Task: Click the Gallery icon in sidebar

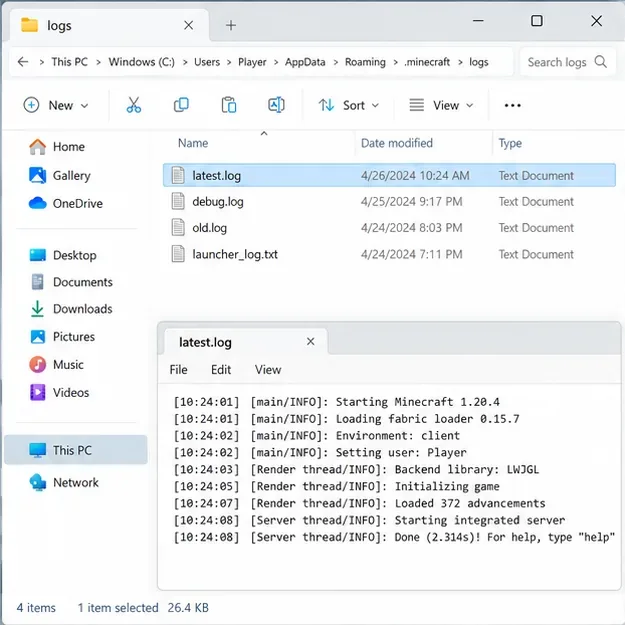Action: [37, 175]
